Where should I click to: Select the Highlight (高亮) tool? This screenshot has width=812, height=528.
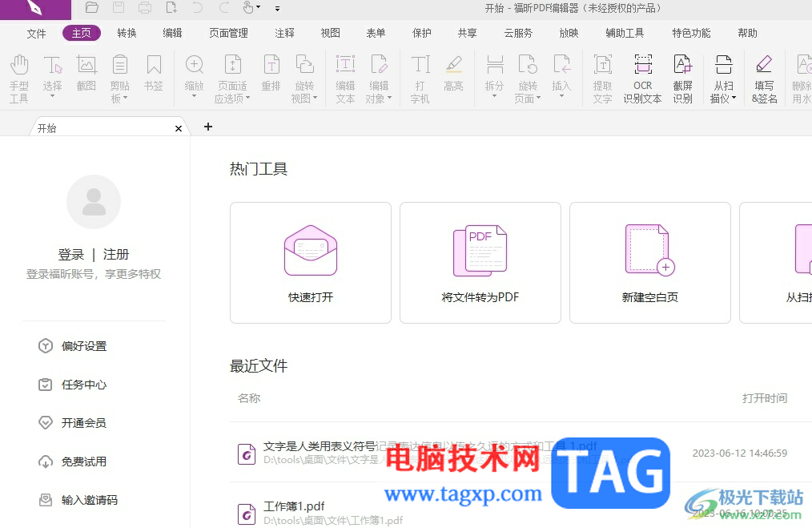pos(453,73)
